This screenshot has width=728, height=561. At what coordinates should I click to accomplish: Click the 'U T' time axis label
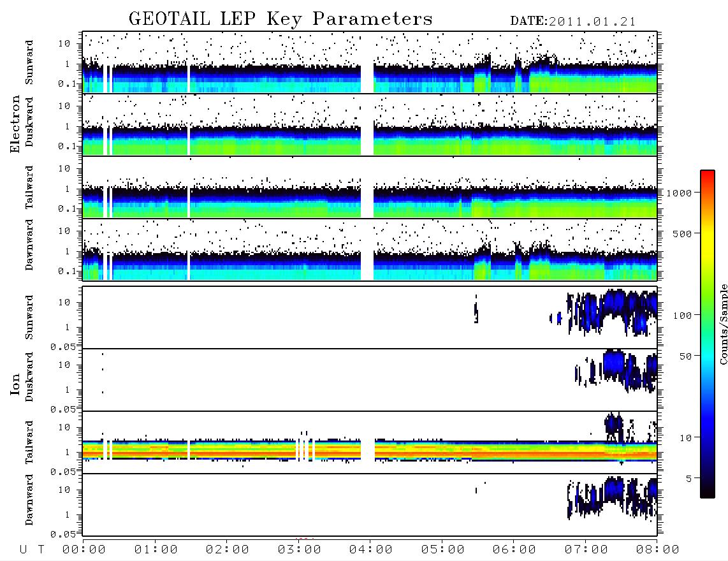click(32, 550)
